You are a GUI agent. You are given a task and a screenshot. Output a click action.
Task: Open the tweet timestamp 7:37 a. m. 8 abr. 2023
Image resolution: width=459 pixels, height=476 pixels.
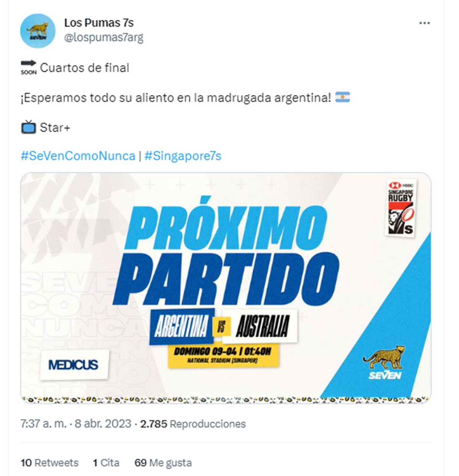pos(76,424)
